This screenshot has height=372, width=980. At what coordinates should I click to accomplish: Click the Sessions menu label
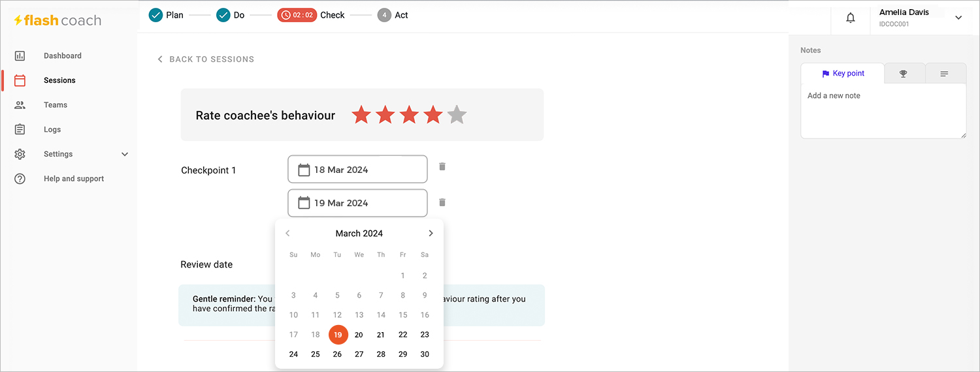click(x=59, y=80)
